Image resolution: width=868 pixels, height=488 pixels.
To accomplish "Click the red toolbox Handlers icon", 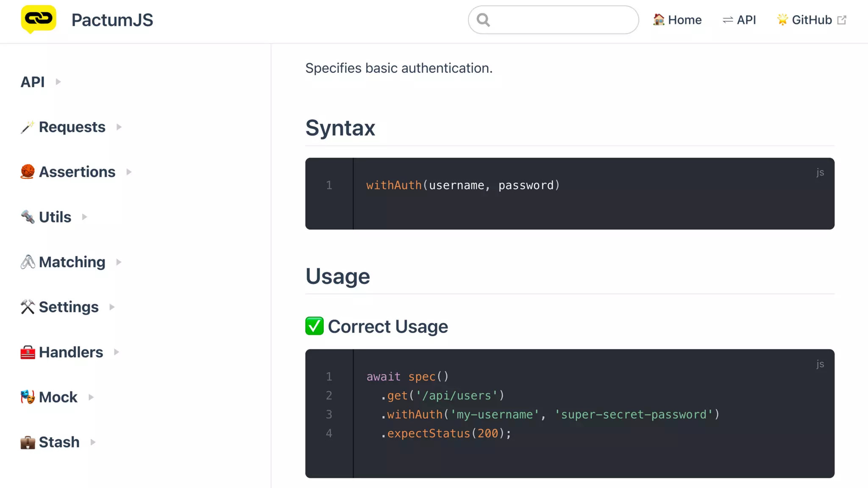I will tap(28, 352).
